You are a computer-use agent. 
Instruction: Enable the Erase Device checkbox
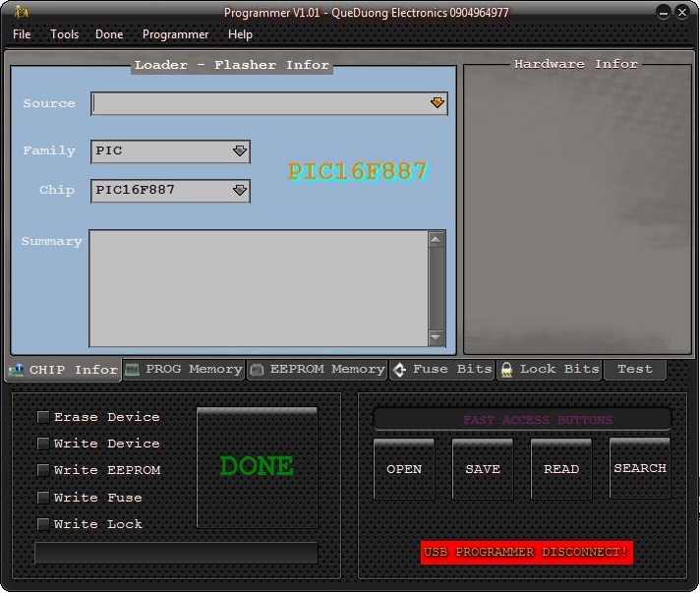(x=43, y=417)
